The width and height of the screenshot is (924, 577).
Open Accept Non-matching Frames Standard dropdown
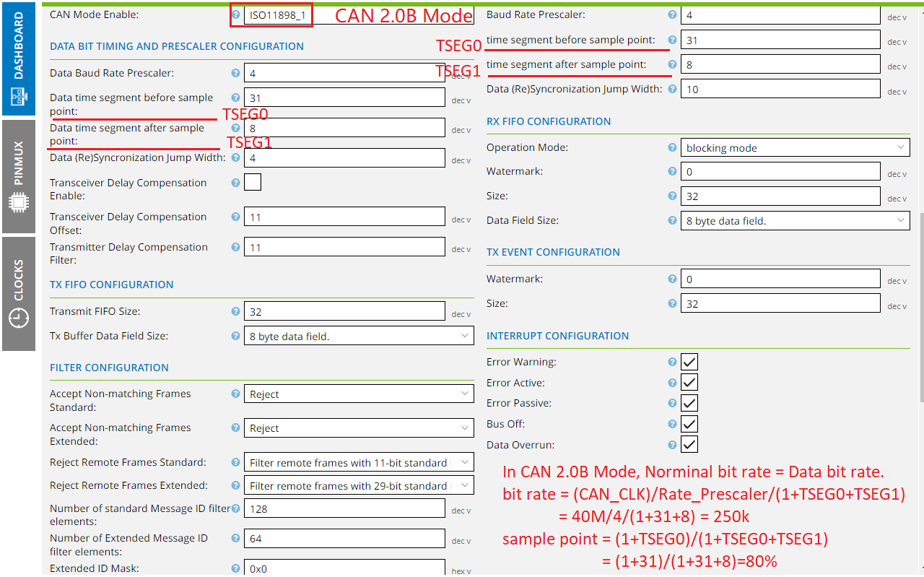pos(359,394)
